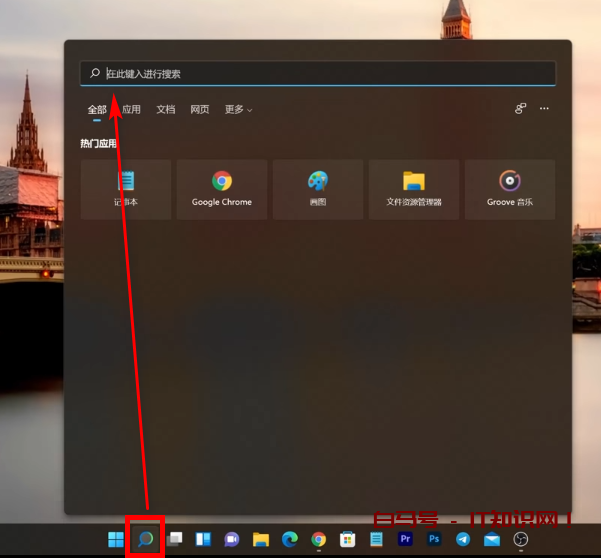The width and height of the screenshot is (601, 558).
Task: Open the 文件资源管理器 tile
Action: (x=414, y=189)
